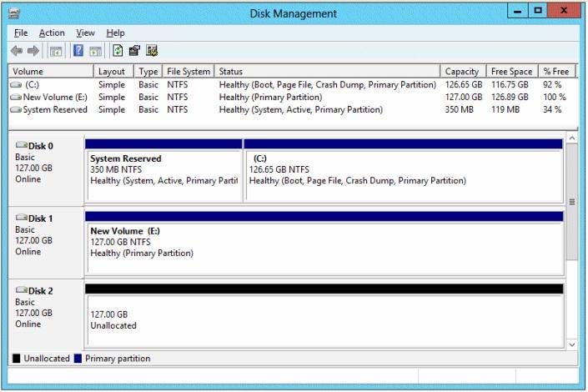Click the 350 MB capacity cell
Image resolution: width=588 pixels, height=392 pixels.
459,109
